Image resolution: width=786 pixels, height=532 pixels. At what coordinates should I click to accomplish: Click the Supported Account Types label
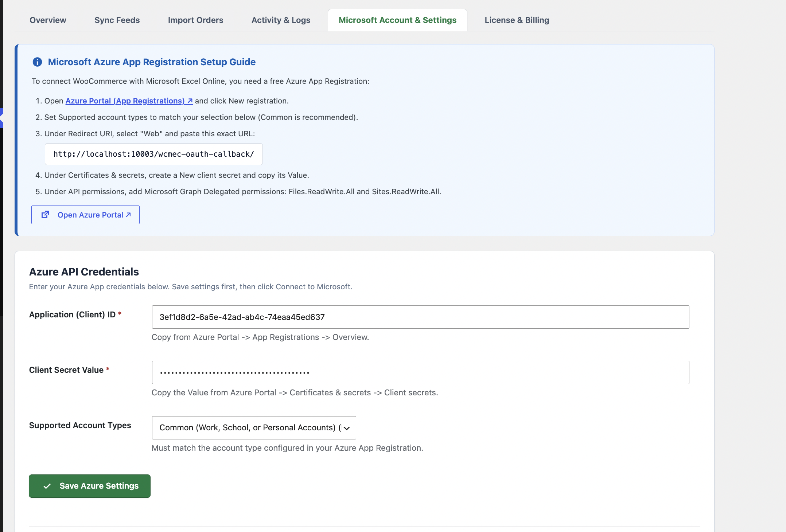pyautogui.click(x=80, y=425)
